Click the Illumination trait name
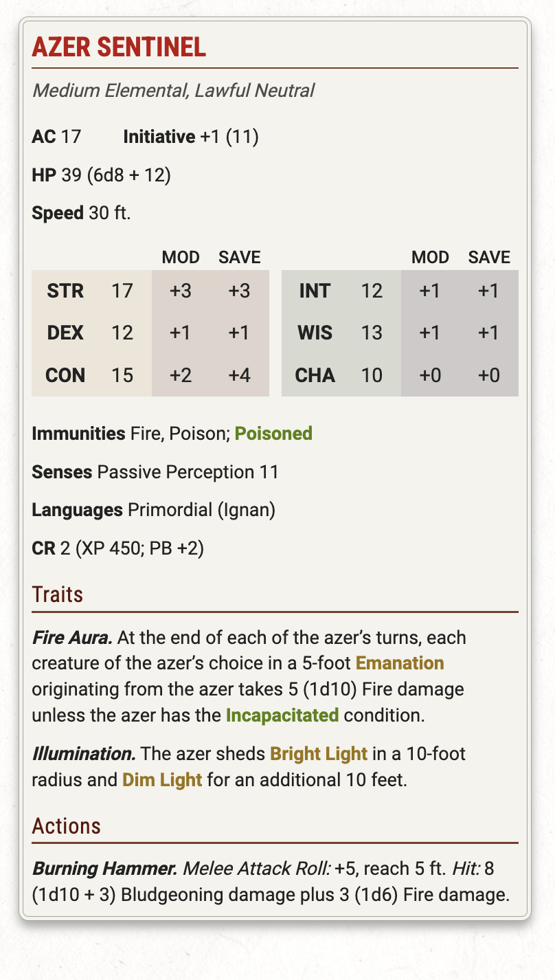The width and height of the screenshot is (555, 980). (x=82, y=754)
